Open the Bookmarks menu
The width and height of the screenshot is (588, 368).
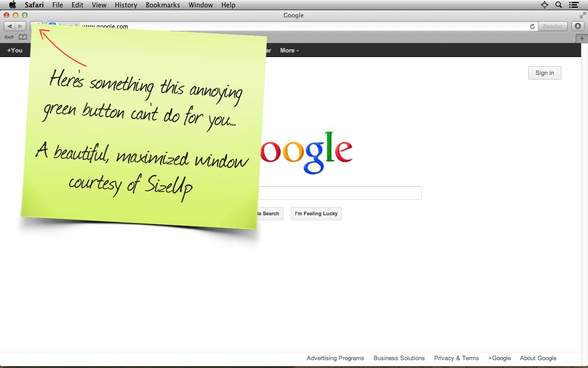click(x=163, y=5)
